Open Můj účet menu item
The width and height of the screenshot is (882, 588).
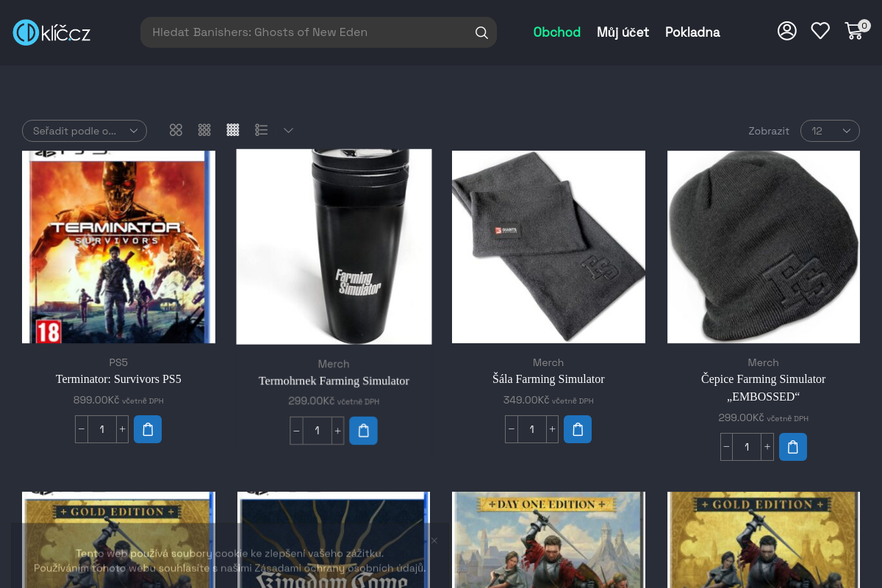coord(623,32)
